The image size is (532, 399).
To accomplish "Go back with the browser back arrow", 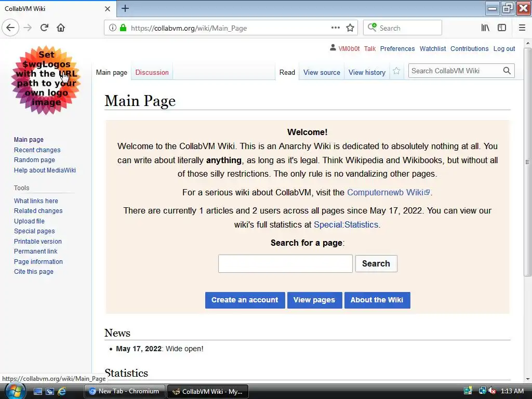I will point(10,28).
